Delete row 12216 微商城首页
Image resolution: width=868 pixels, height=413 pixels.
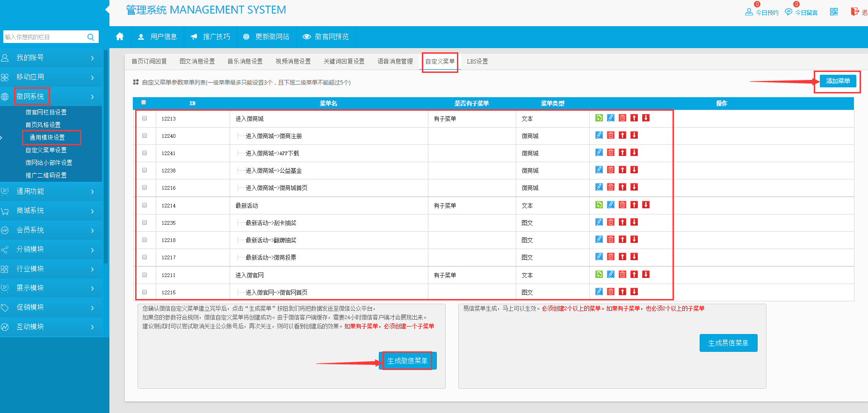tap(611, 187)
